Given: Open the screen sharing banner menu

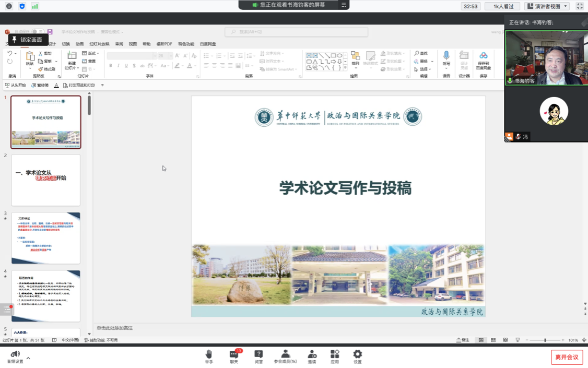Looking at the screenshot, I should click(x=344, y=5).
